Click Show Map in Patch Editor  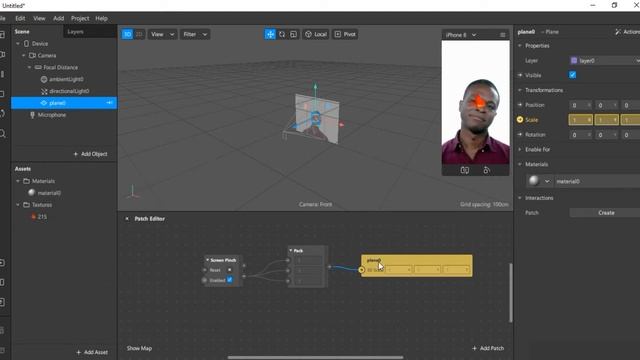(139, 348)
